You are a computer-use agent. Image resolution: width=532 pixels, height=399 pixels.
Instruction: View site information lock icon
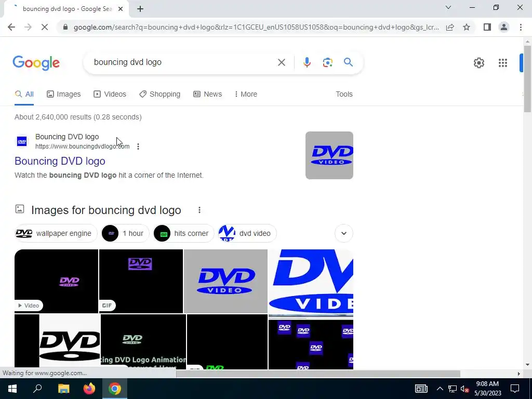[x=65, y=27]
